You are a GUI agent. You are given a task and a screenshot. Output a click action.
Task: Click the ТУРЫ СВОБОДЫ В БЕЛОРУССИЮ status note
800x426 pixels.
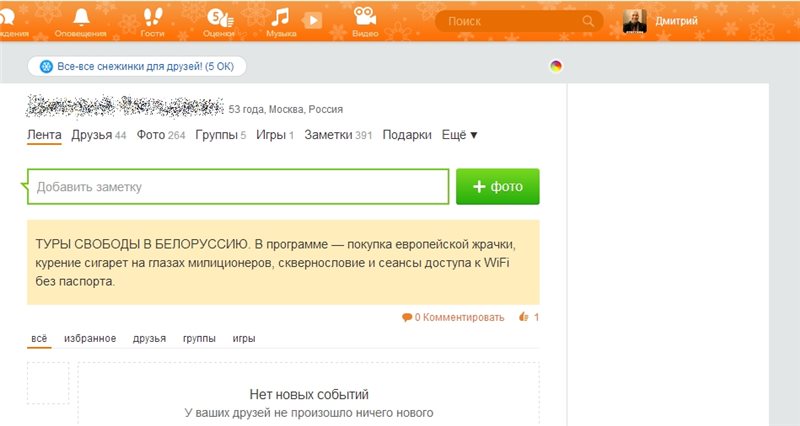283,262
